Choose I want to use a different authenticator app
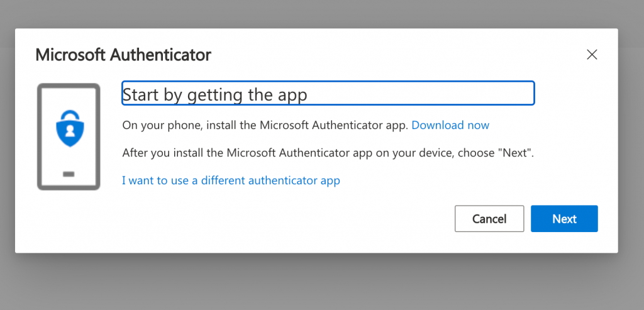The image size is (644, 310). click(231, 180)
